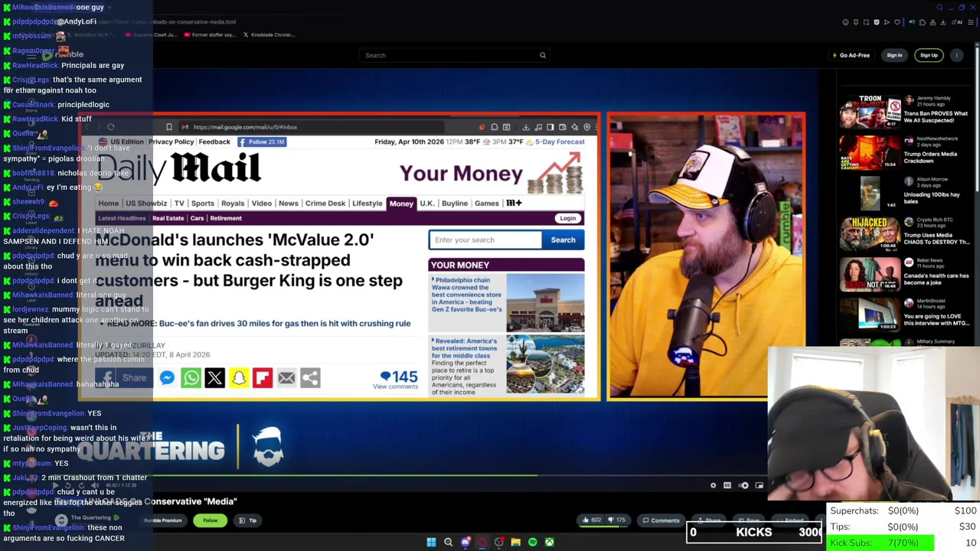The image size is (980, 551).
Task: Share article via Flipboard icon
Action: (x=263, y=377)
